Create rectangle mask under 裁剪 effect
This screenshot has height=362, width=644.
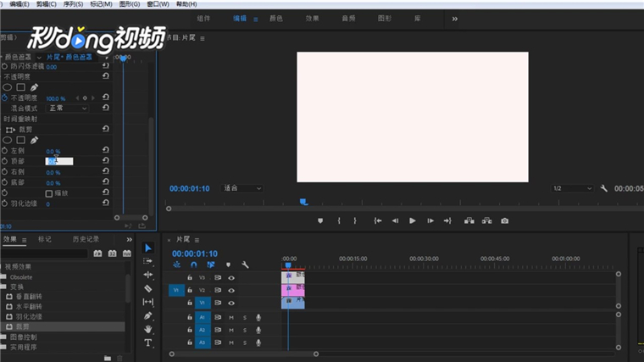point(20,140)
